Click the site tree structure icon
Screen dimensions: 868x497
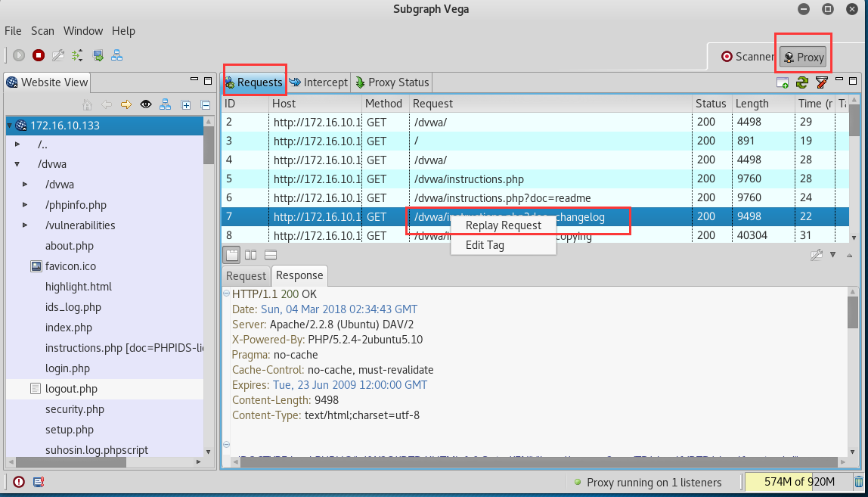(x=164, y=104)
